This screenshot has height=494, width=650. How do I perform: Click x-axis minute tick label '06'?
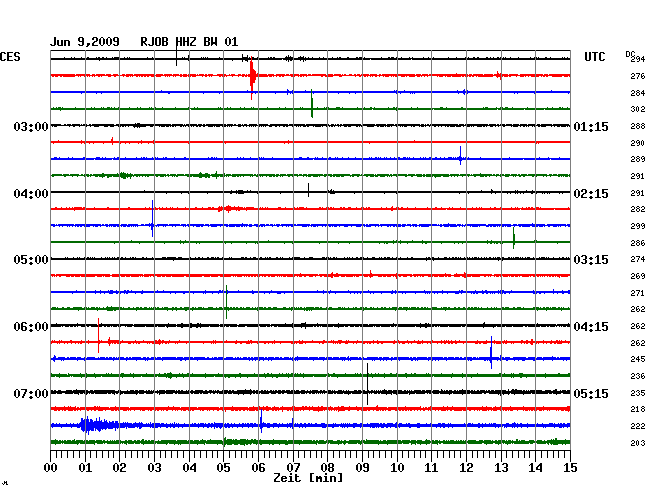(x=259, y=468)
